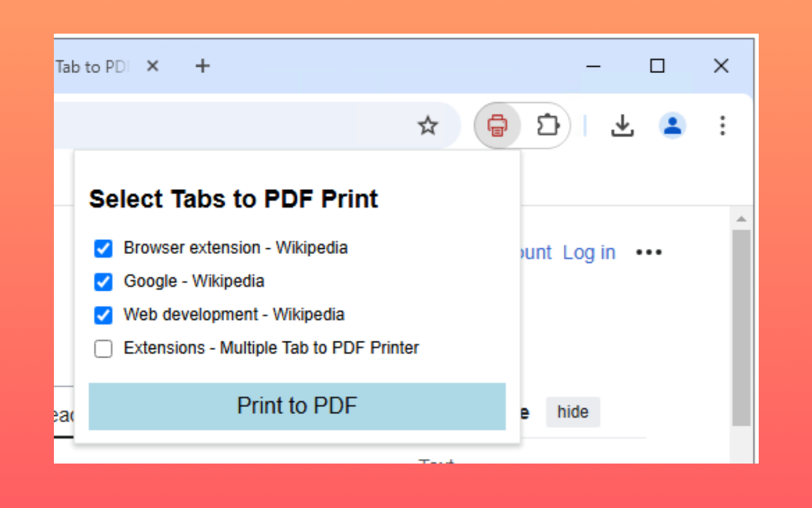812x508 pixels.
Task: Bookmark the page with the star icon
Action: (428, 125)
